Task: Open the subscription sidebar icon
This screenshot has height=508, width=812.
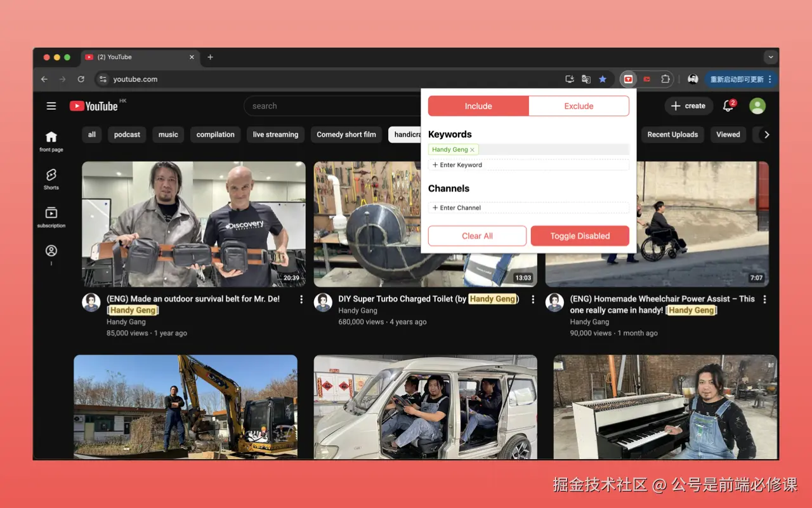Action: click(51, 217)
